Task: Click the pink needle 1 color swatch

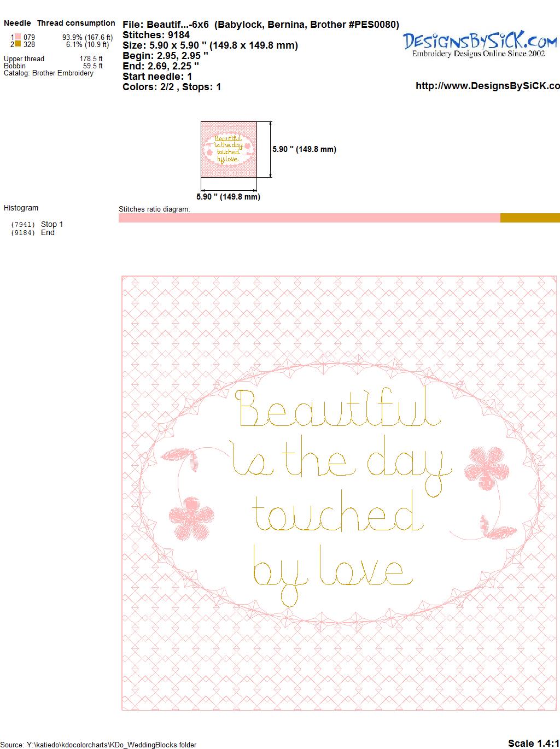Action: [x=18, y=37]
